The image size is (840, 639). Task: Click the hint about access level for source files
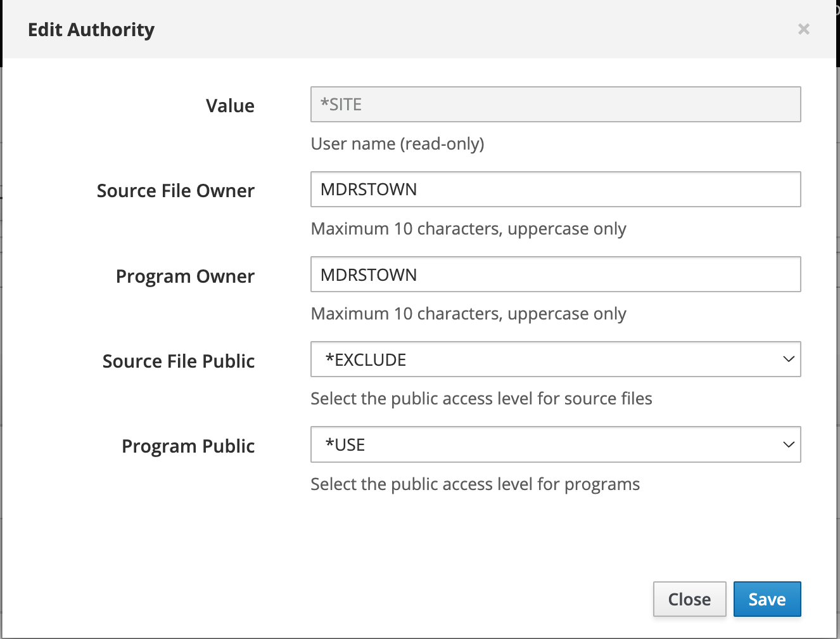point(481,399)
